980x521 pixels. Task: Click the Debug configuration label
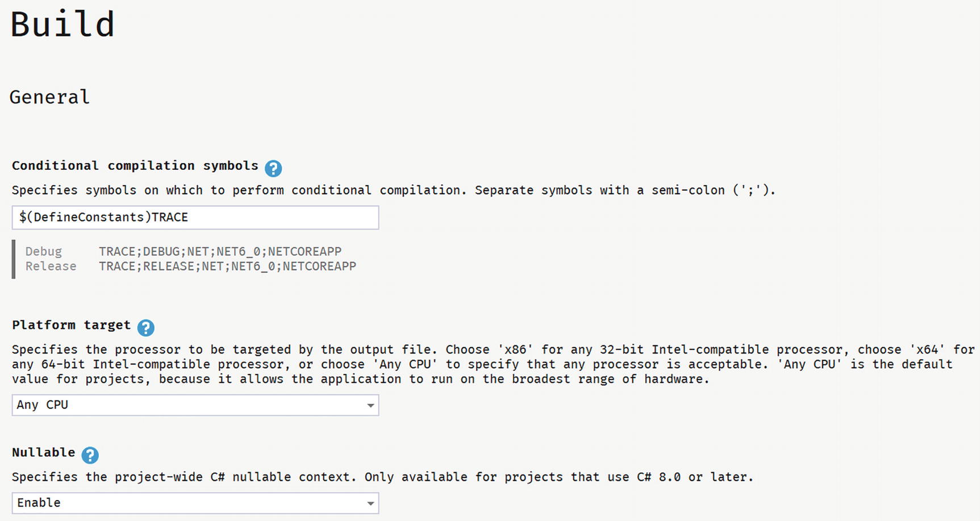click(x=44, y=251)
